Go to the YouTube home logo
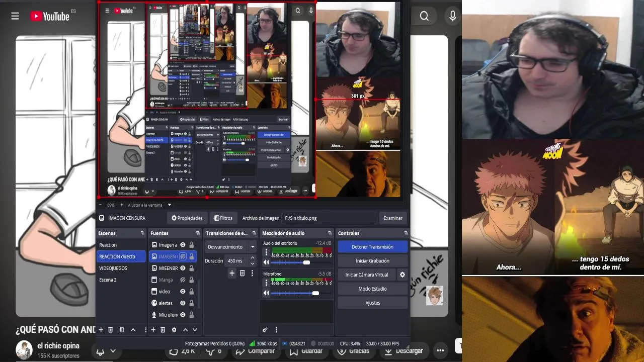644x362 pixels. click(x=50, y=16)
